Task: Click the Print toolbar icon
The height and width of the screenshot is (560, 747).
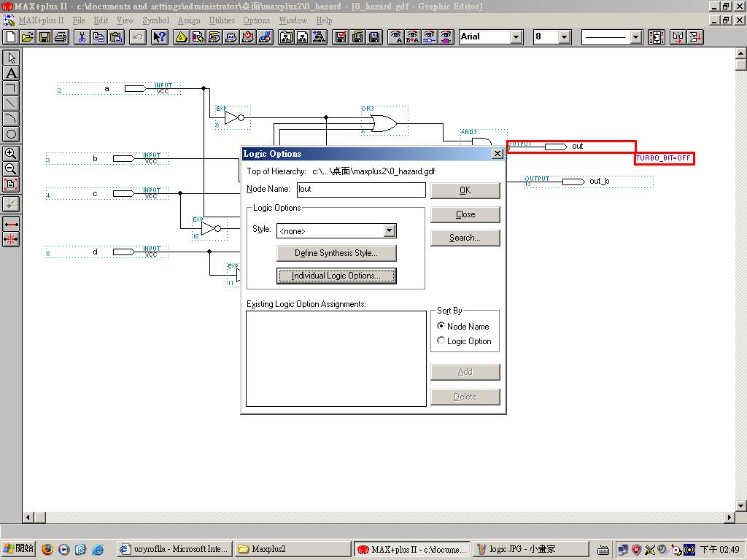Action: coord(61,37)
